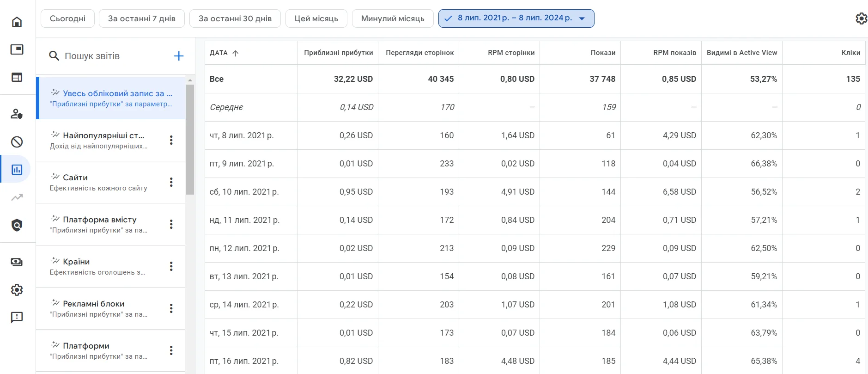Select the Reports sidebar icon

(17, 170)
